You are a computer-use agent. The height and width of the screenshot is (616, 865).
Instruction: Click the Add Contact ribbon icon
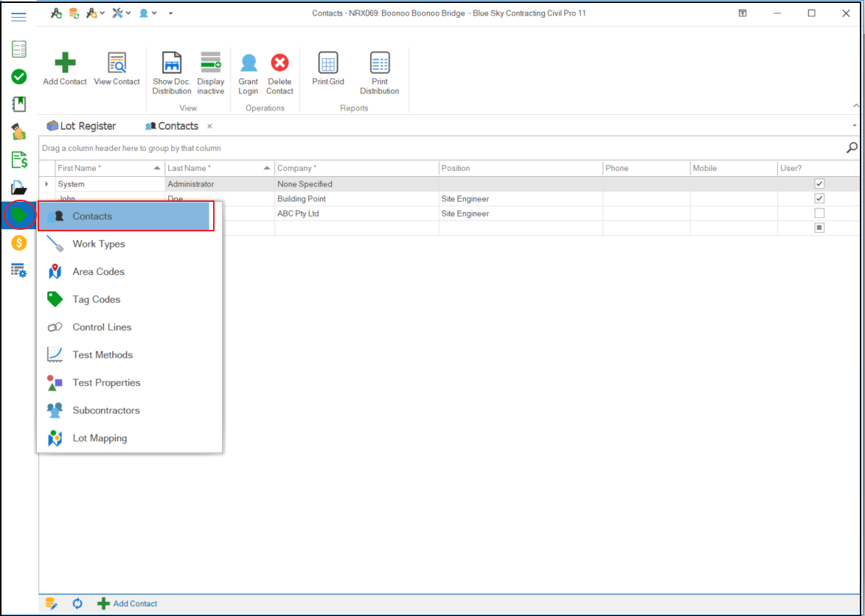tap(65, 63)
